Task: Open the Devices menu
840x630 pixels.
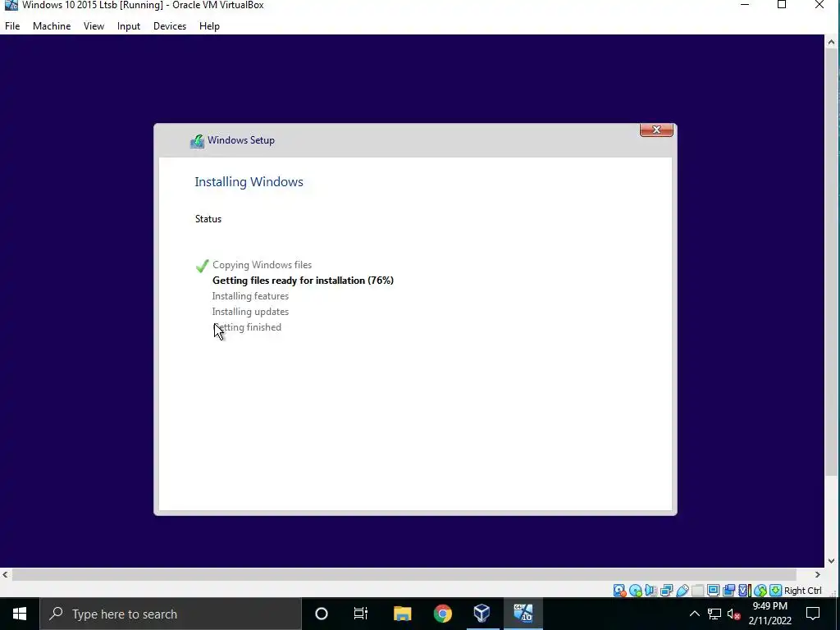Action: [x=170, y=25]
